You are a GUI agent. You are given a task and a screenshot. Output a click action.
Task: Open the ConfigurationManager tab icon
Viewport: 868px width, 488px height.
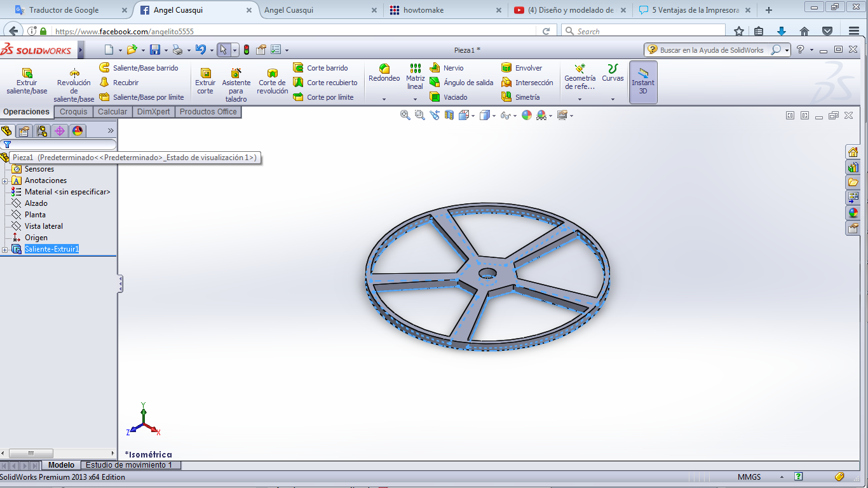(42, 131)
